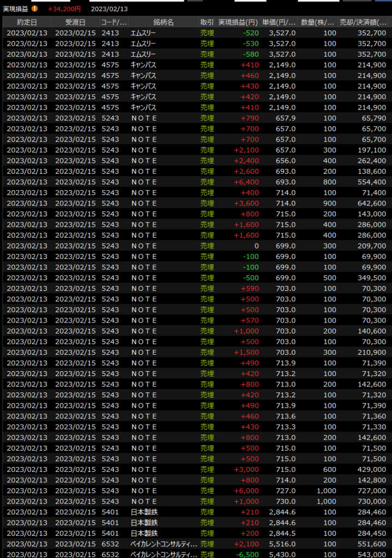Click the 売却/決済額 column header
392x558 pixels.
(363, 22)
